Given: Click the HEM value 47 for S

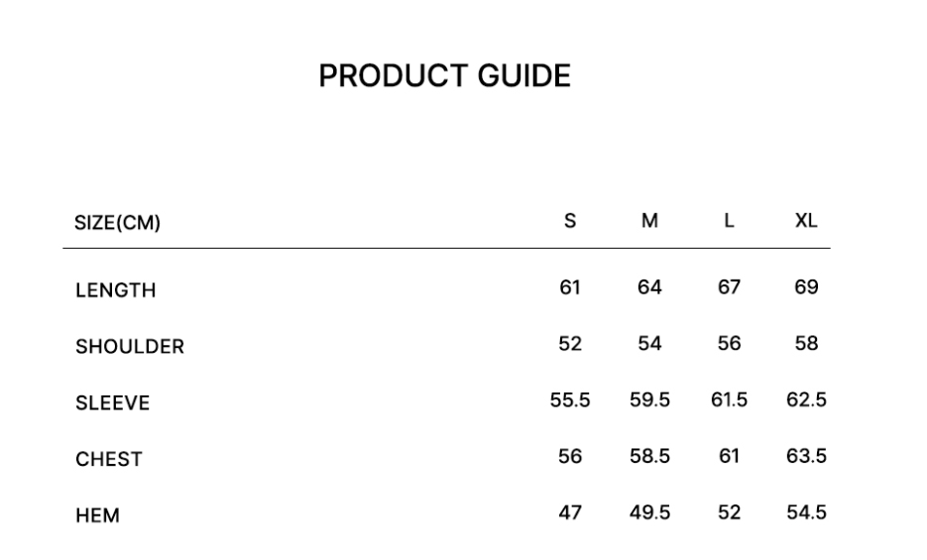Looking at the screenshot, I should (x=570, y=512).
